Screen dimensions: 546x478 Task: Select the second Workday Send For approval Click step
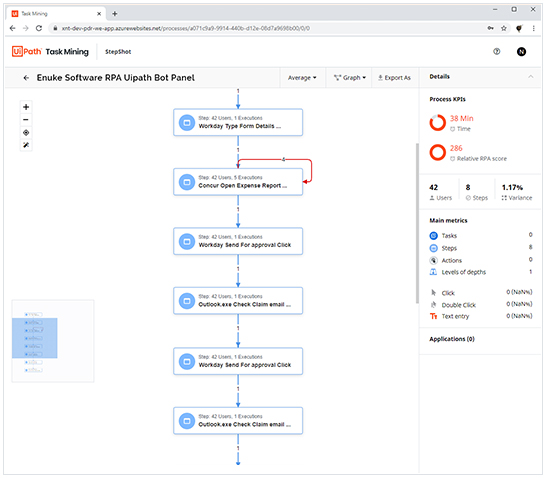238,361
